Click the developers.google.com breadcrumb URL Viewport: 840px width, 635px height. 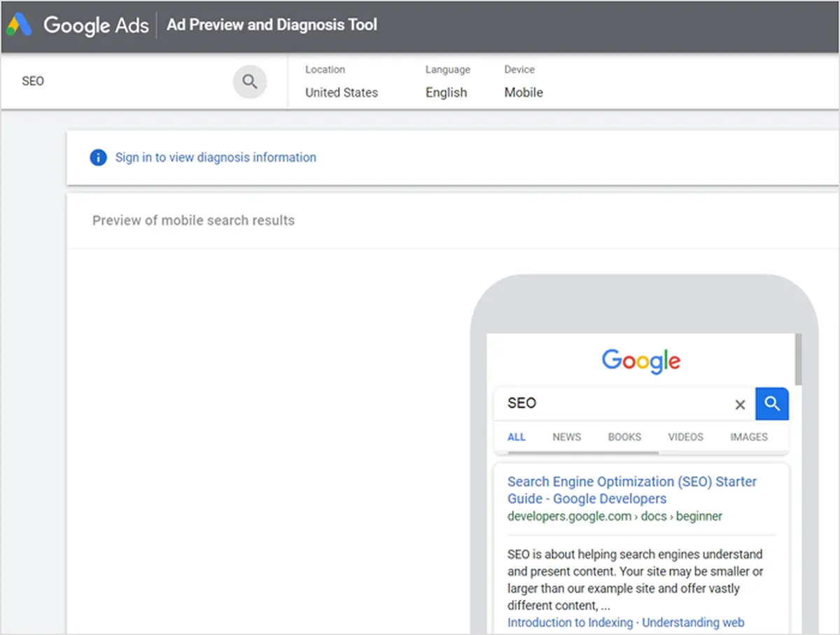615,517
